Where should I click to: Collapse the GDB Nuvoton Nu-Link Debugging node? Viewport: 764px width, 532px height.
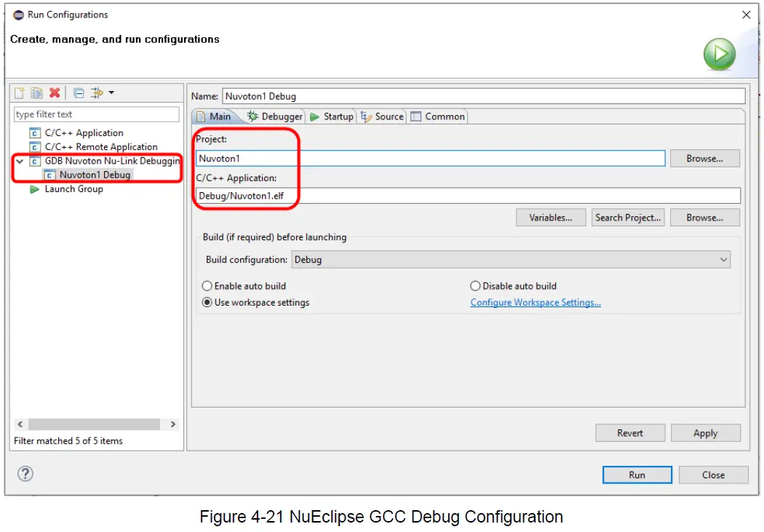click(20, 161)
